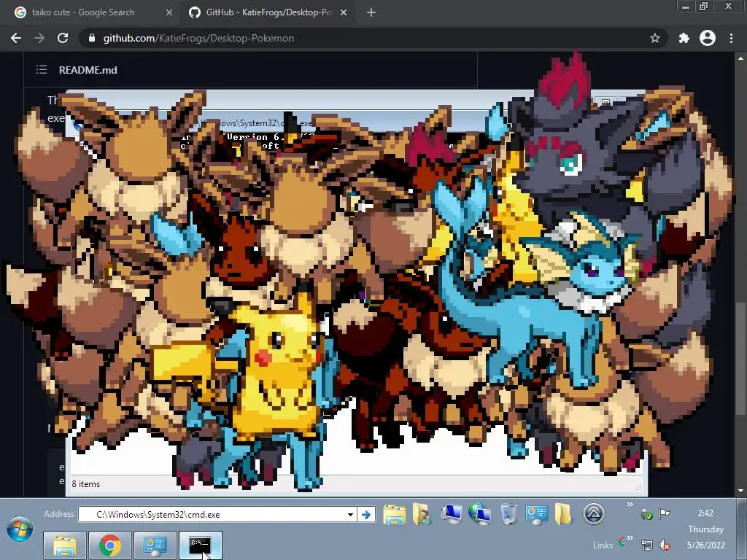The width and height of the screenshot is (747, 560).
Task: Close the GitHub Desktop-Pokemon tab
Action: [344, 13]
